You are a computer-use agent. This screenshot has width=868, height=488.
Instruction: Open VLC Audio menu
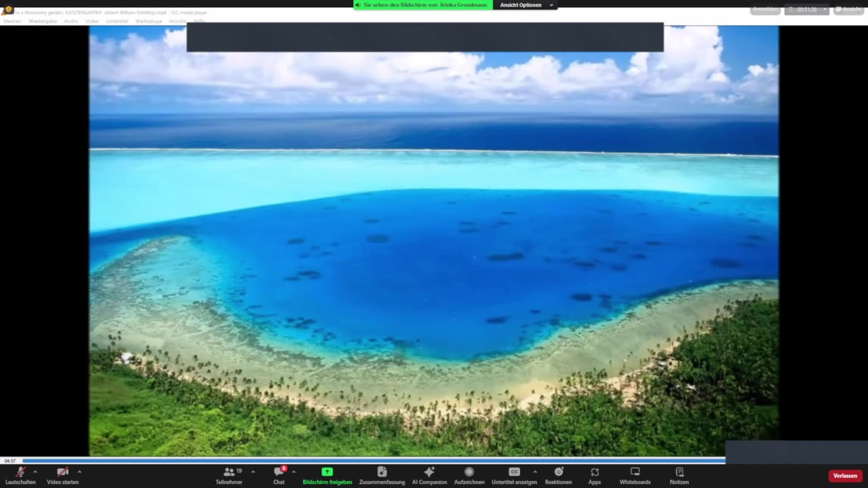coord(71,21)
